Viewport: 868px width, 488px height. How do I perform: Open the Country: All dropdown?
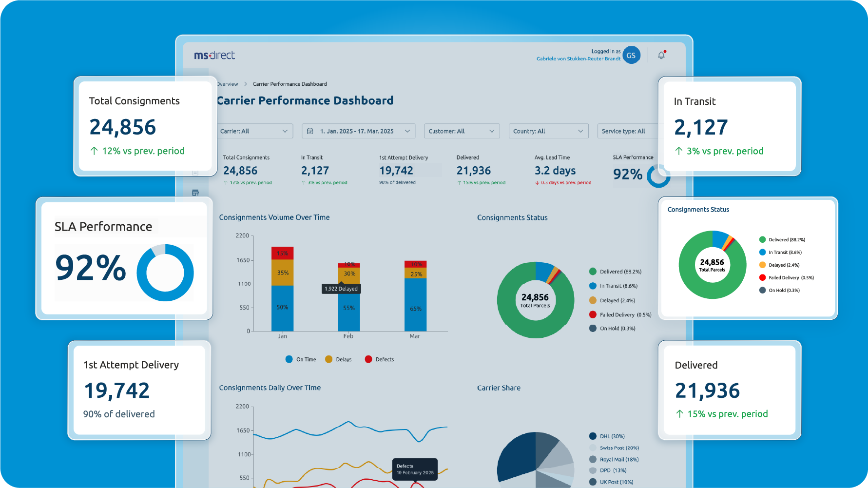(x=549, y=131)
